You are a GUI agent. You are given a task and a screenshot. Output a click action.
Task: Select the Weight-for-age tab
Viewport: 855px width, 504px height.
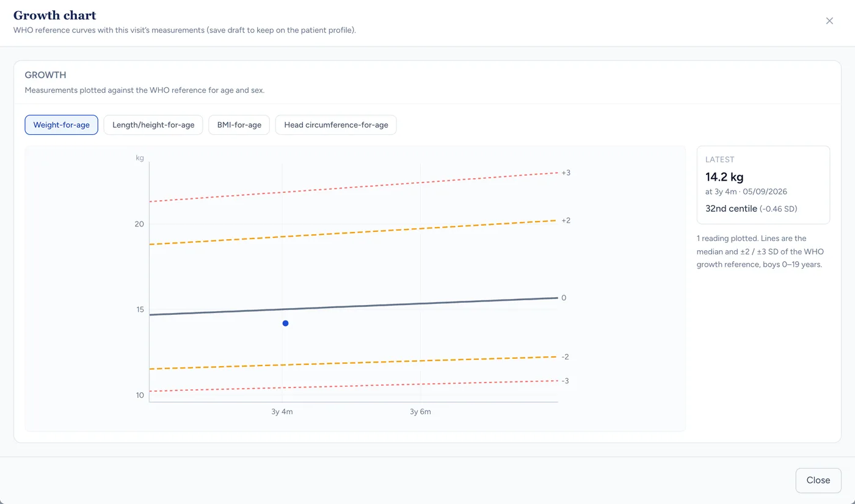coord(61,125)
